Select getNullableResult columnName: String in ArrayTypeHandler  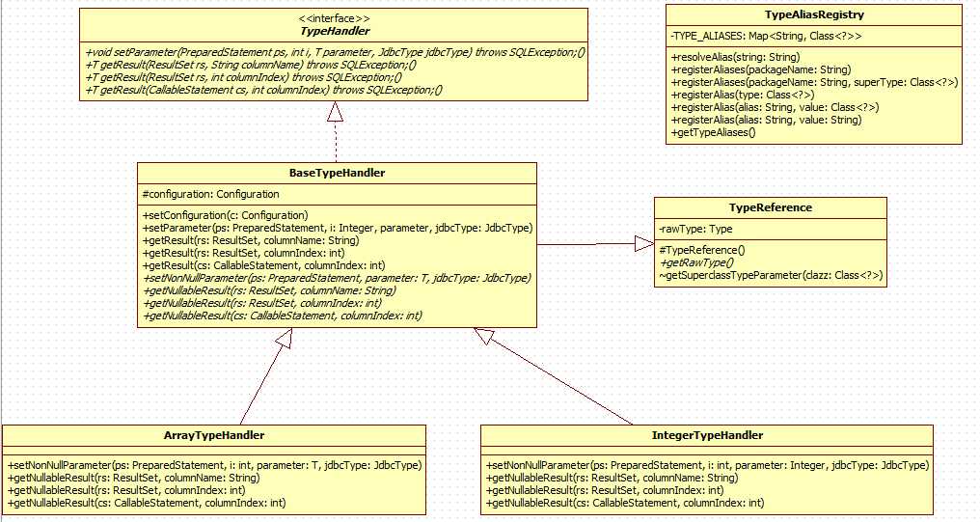coord(133,479)
